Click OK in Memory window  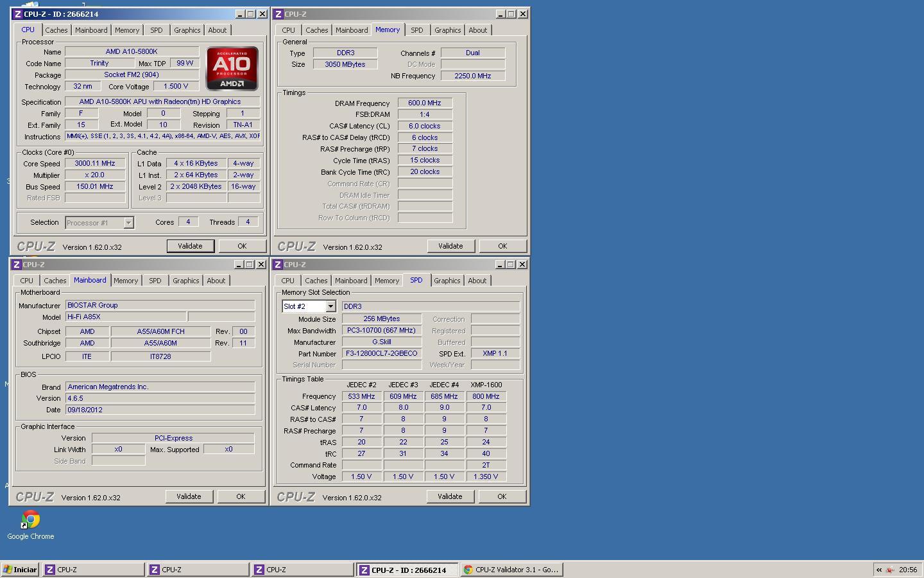(x=502, y=246)
